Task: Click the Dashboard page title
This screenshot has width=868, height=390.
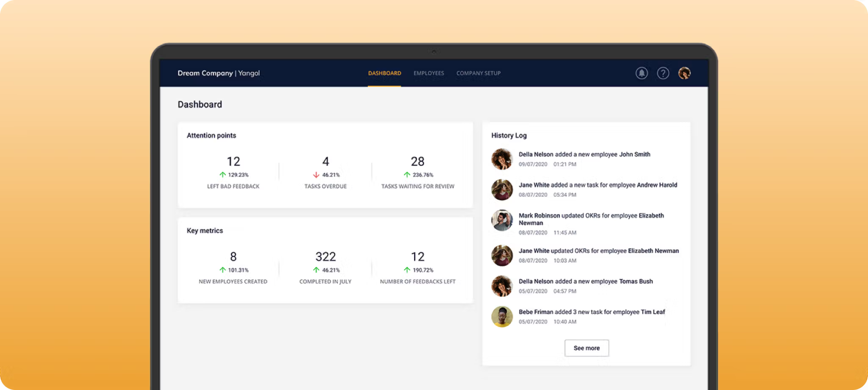Action: click(x=200, y=104)
